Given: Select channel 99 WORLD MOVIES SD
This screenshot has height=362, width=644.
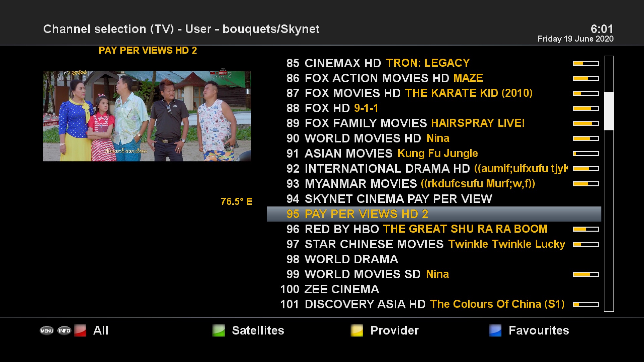Looking at the screenshot, I should coord(434,274).
